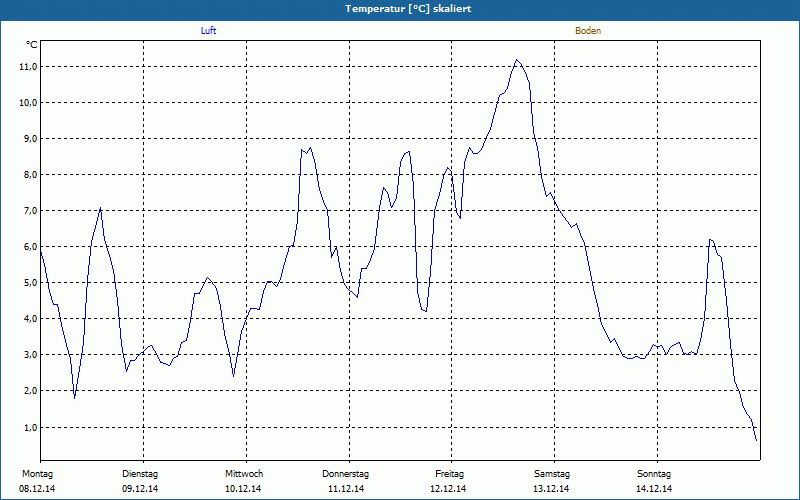Screen dimensions: 800x500
Task: Click the date 13.12.14
Action: click(551, 489)
